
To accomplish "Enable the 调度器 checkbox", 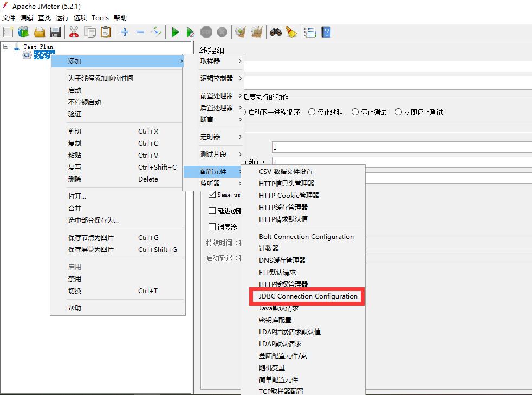I will [x=212, y=227].
